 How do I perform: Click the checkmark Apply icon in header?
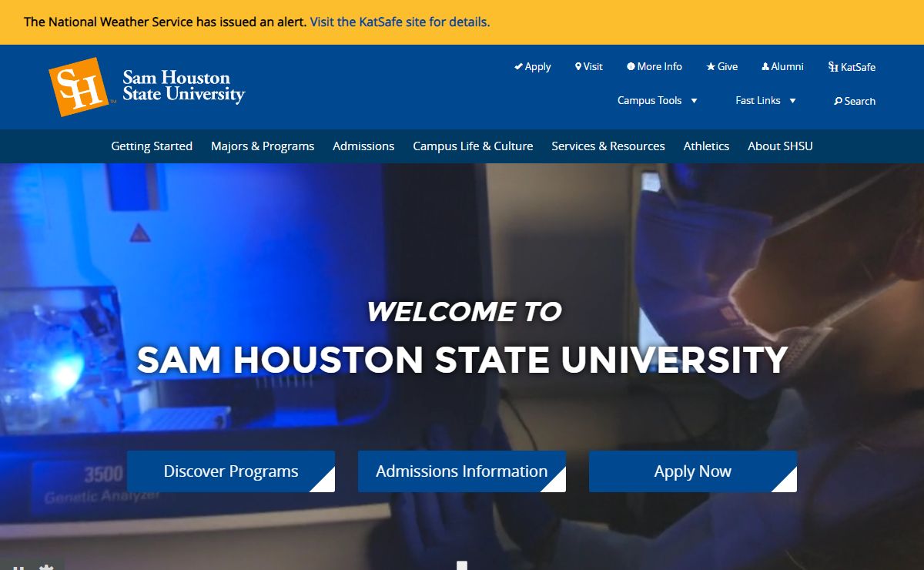(x=519, y=67)
